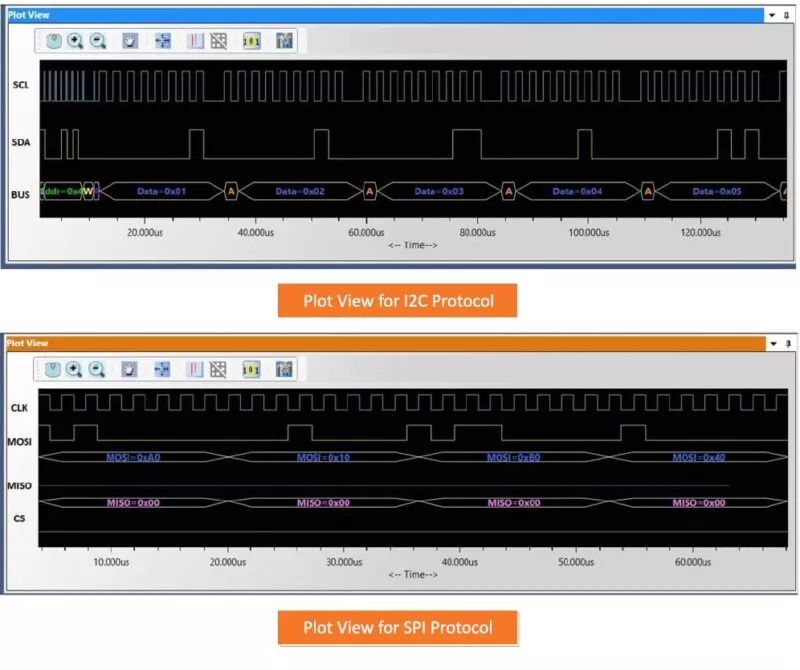Pin the I2C Plot View panel
Image resolution: width=800 pixels, height=670 pixels.
788,16
